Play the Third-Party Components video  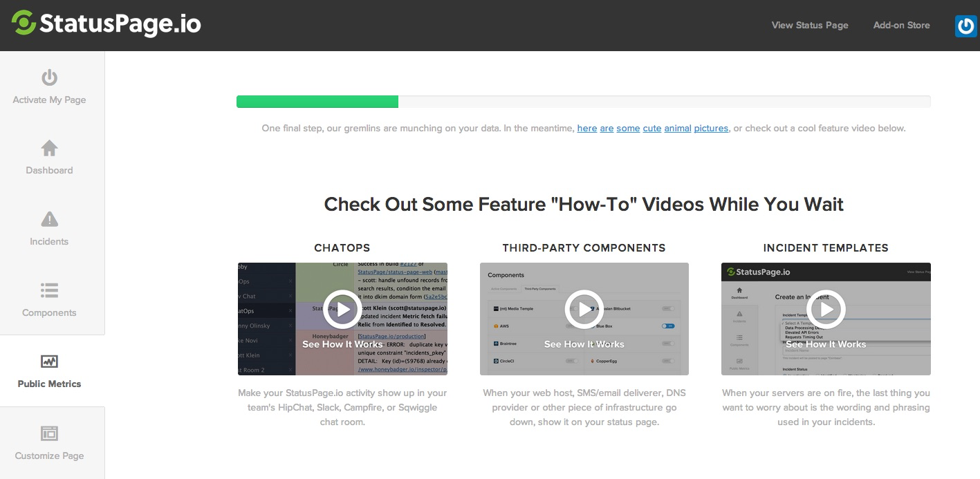(x=584, y=309)
